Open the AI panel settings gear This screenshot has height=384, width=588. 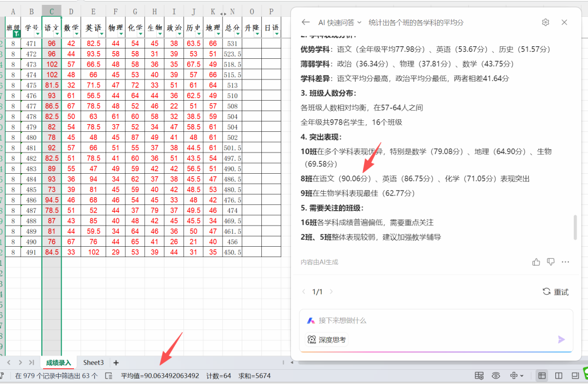click(546, 22)
